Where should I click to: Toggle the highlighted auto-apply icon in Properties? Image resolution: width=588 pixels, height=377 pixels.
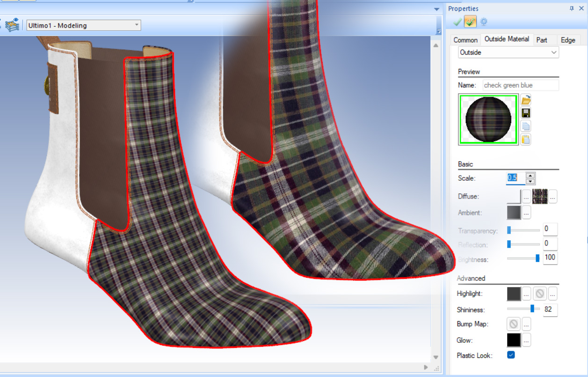[x=471, y=22]
